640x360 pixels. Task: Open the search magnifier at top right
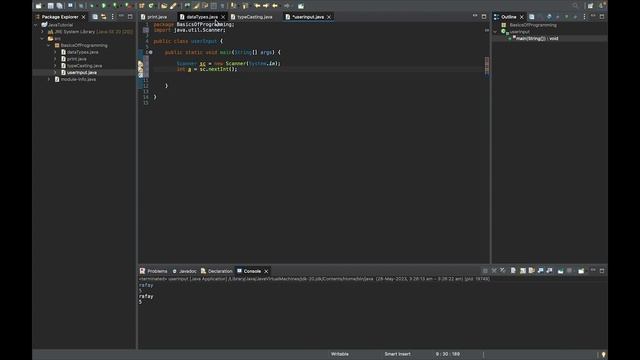point(575,6)
